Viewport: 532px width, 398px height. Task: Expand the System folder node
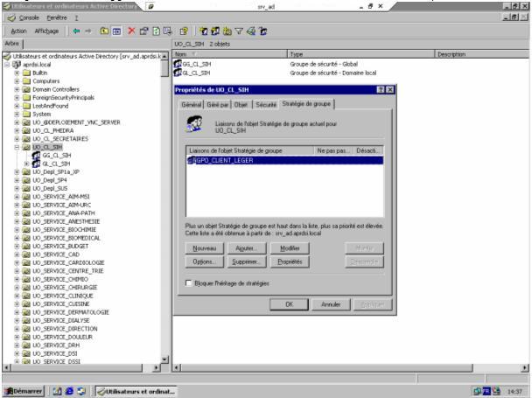(x=17, y=114)
